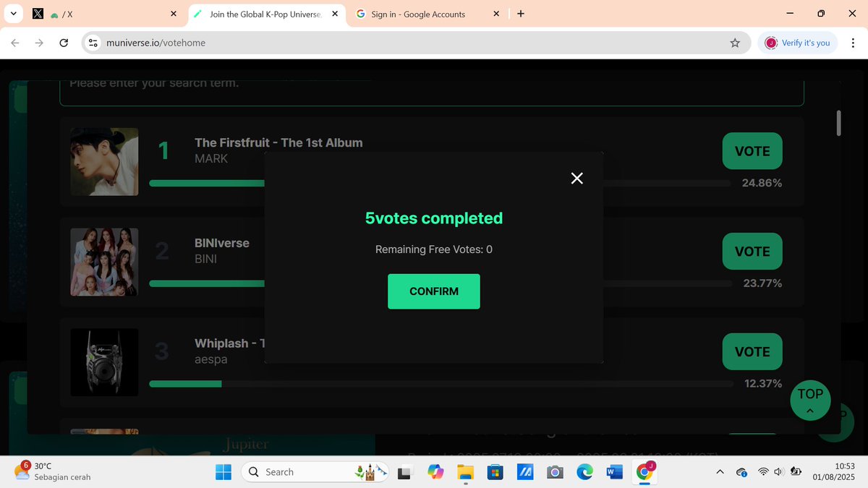Vote for Whiplash by aespa

coord(752,352)
